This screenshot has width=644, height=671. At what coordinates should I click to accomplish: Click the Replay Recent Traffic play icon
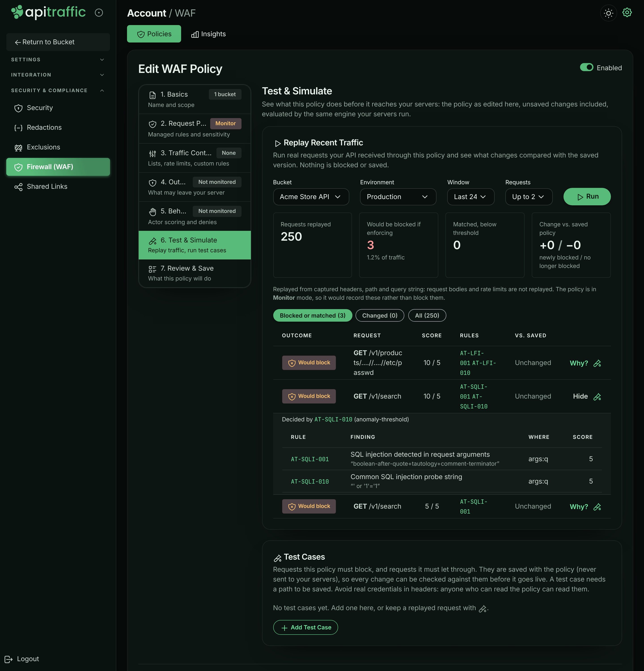(x=278, y=143)
